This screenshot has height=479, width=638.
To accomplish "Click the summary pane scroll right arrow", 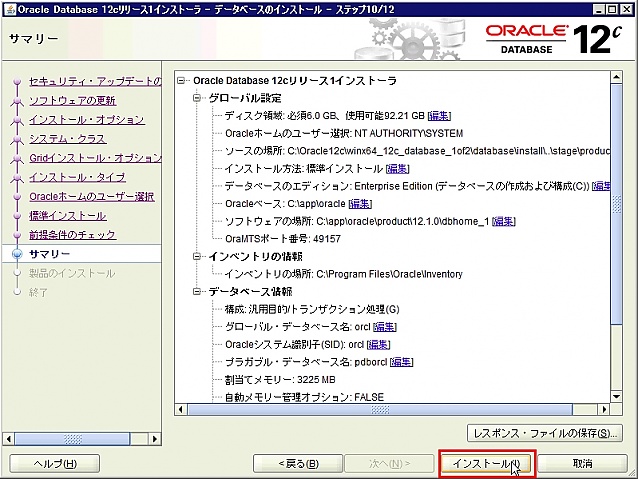I will pyautogui.click(x=604, y=409).
